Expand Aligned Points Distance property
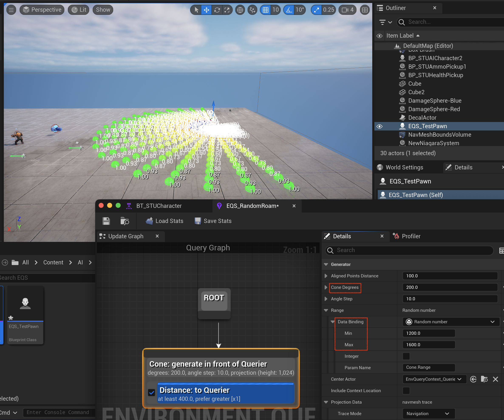Image resolution: width=504 pixels, height=420 pixels. click(326, 276)
